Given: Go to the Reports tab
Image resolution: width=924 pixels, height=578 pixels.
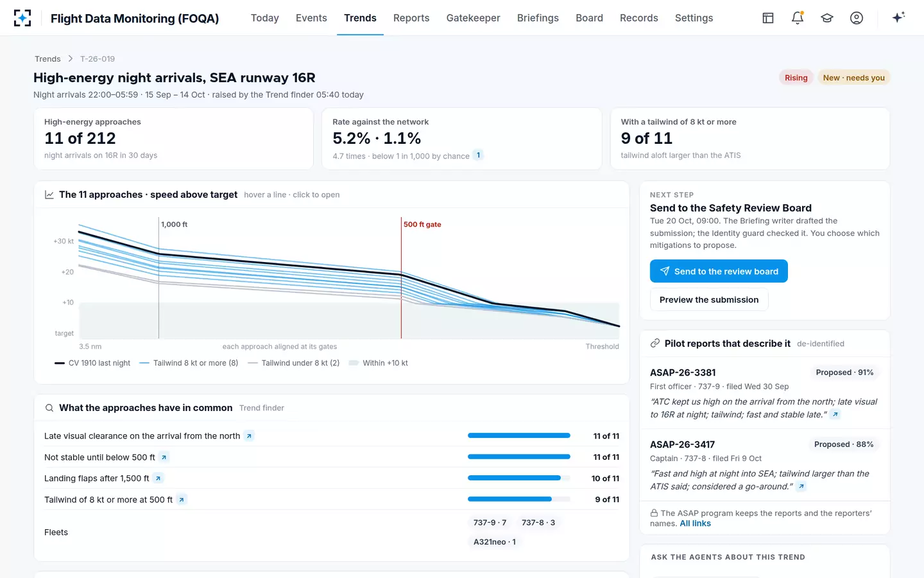Looking at the screenshot, I should click(411, 18).
